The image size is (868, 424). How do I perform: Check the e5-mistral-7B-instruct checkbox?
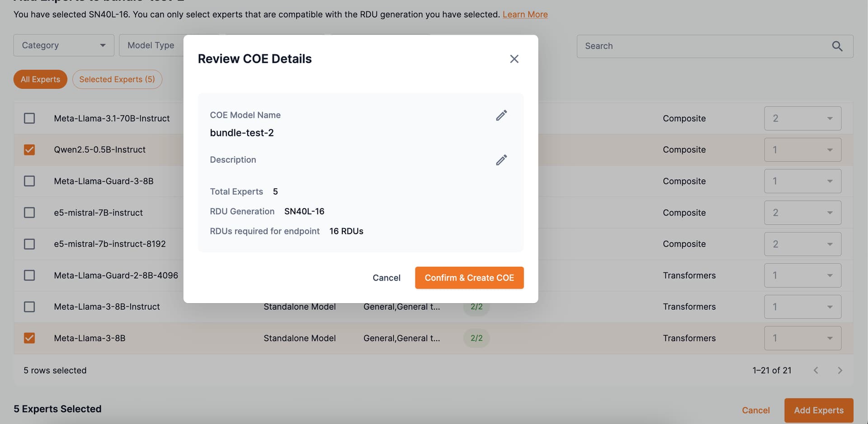[29, 212]
